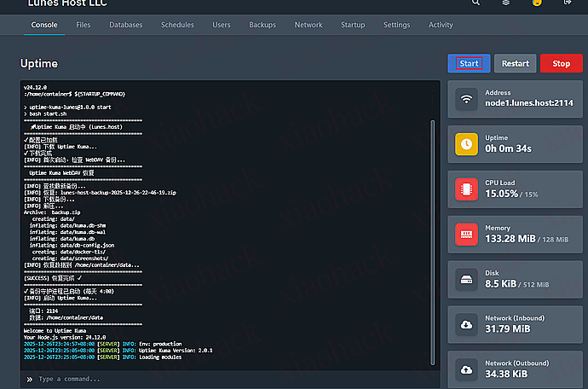This screenshot has height=389, width=588.
Task: Click the red Memory icon
Action: point(466,234)
